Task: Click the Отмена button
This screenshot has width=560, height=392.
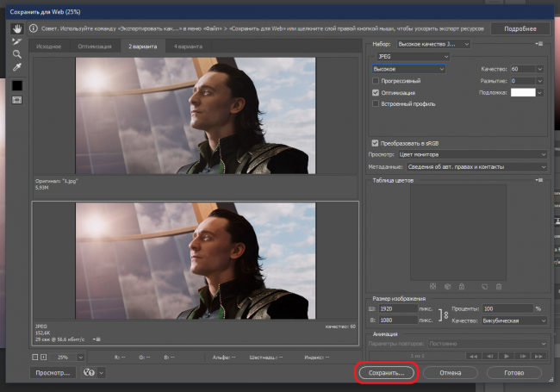Action: click(451, 373)
